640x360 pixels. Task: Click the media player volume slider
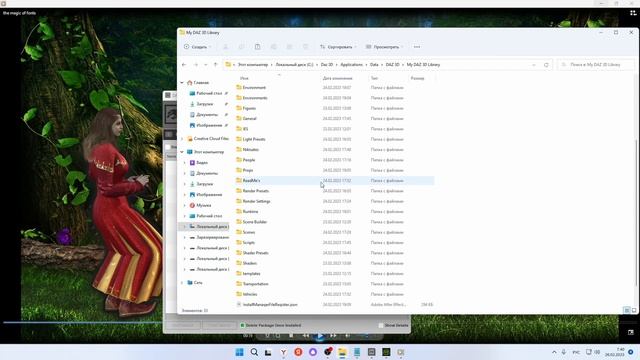point(367,336)
